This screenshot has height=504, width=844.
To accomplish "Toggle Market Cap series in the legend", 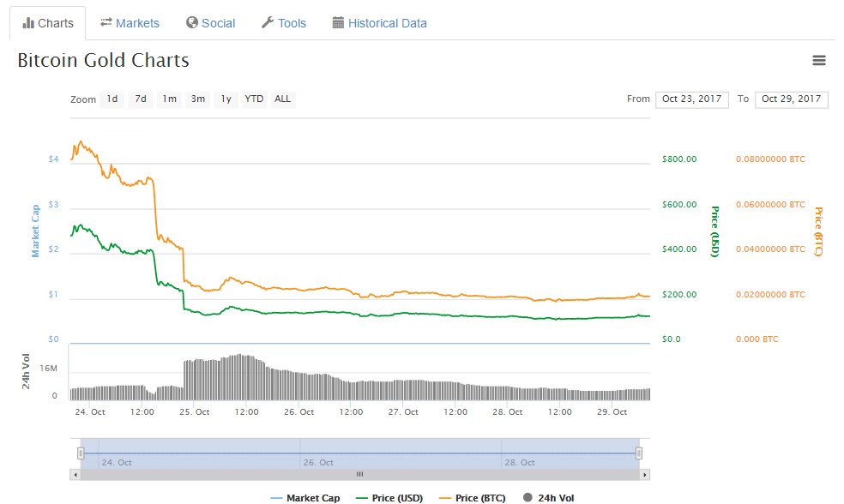I will click(x=305, y=498).
